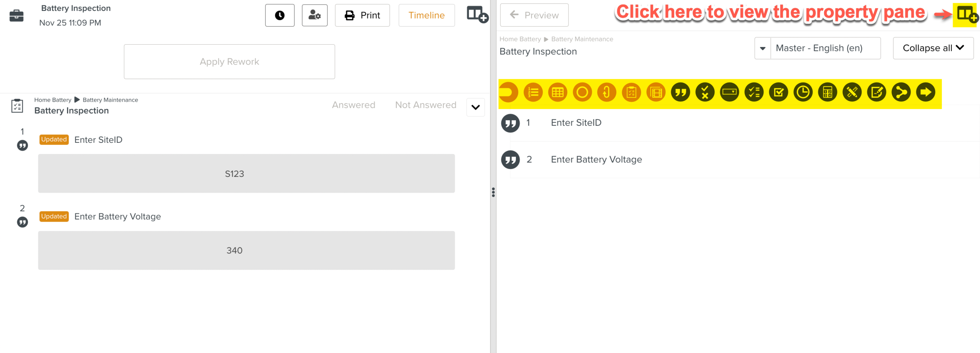Screen dimensions: 980x353
Task: Click the Print button
Action: point(362,15)
